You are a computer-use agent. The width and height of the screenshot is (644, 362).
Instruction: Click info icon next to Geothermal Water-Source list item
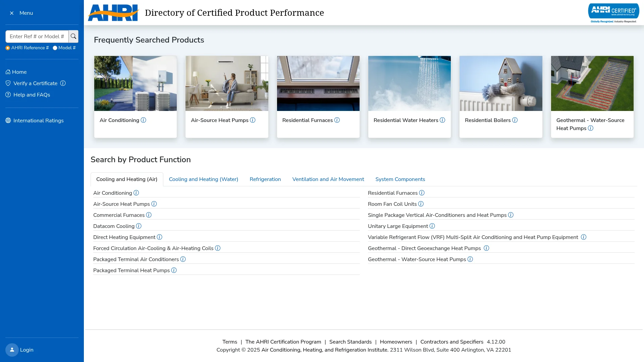470,259
